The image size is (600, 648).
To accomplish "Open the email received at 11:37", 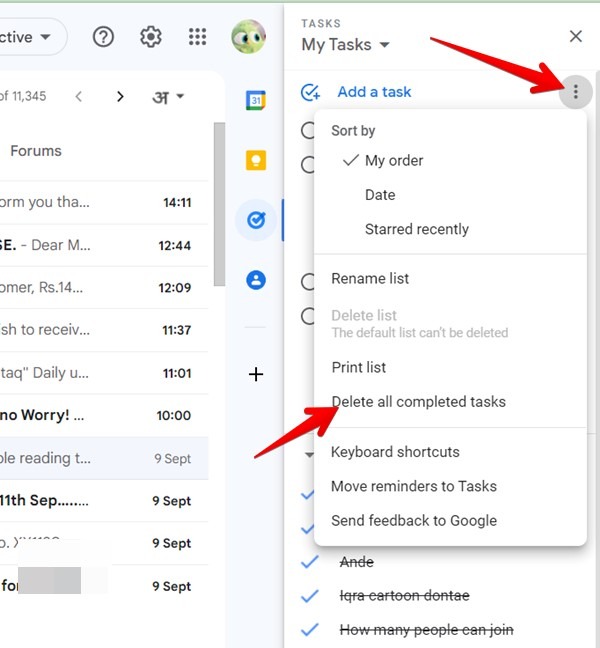I will [104, 330].
